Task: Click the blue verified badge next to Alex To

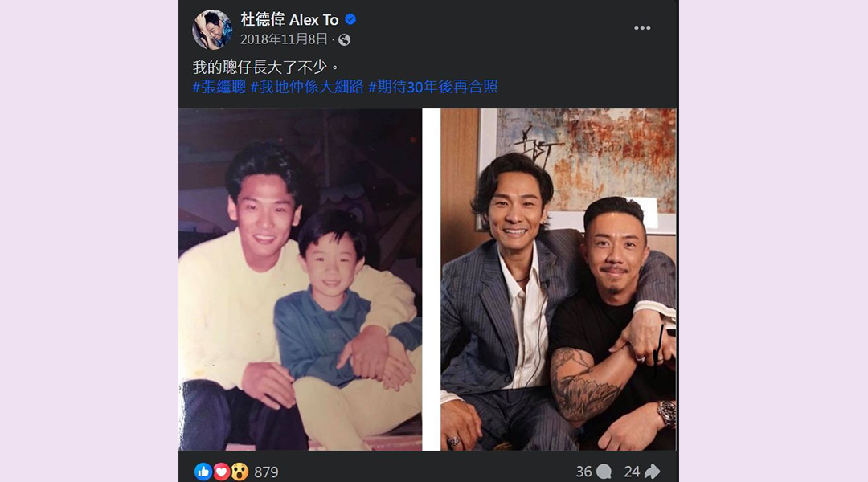Action: click(350, 20)
